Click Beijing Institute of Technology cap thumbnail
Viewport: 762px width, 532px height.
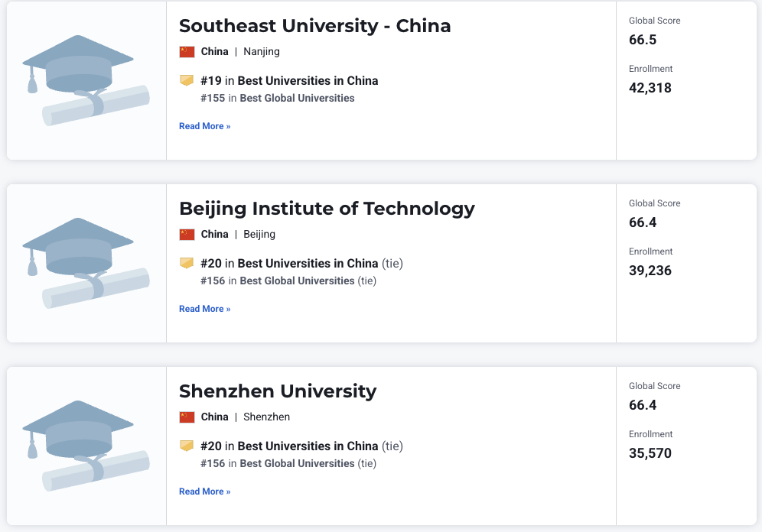coord(86,263)
